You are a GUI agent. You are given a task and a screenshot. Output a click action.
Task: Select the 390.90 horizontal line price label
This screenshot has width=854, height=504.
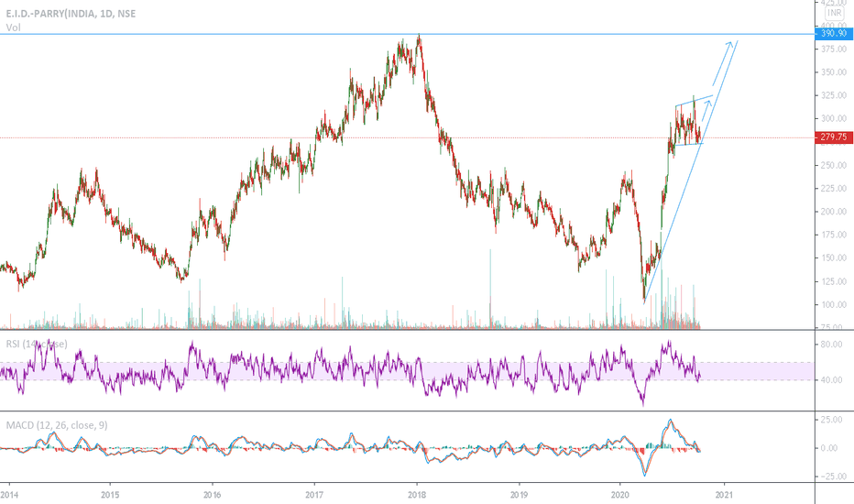tap(833, 34)
